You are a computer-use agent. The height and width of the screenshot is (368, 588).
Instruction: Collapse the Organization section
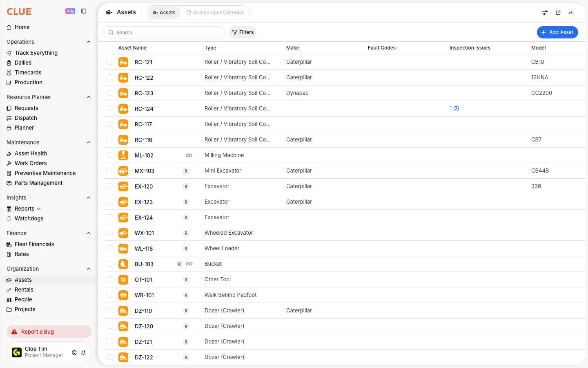tap(89, 269)
